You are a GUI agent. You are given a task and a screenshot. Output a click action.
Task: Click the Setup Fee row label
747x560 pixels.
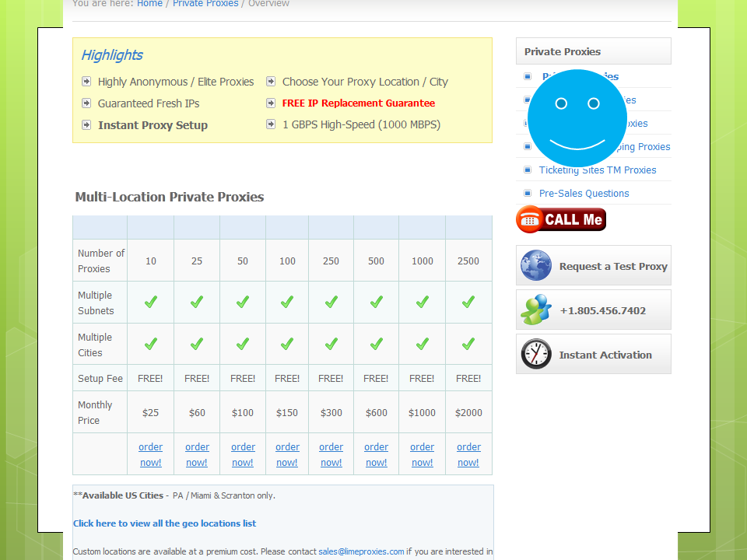[x=100, y=379]
